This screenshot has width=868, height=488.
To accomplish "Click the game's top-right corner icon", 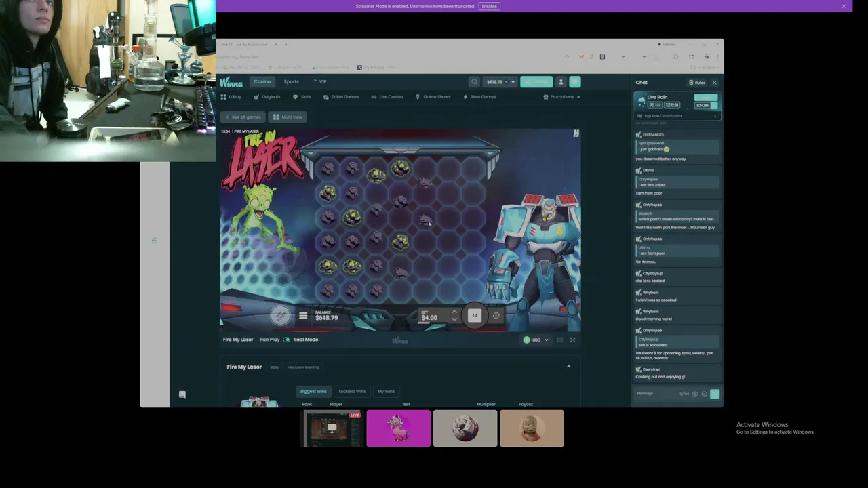I will point(576,134).
